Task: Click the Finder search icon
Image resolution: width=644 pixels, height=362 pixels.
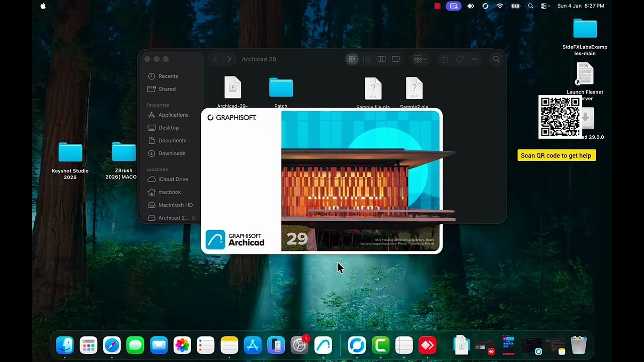Action: click(496, 59)
